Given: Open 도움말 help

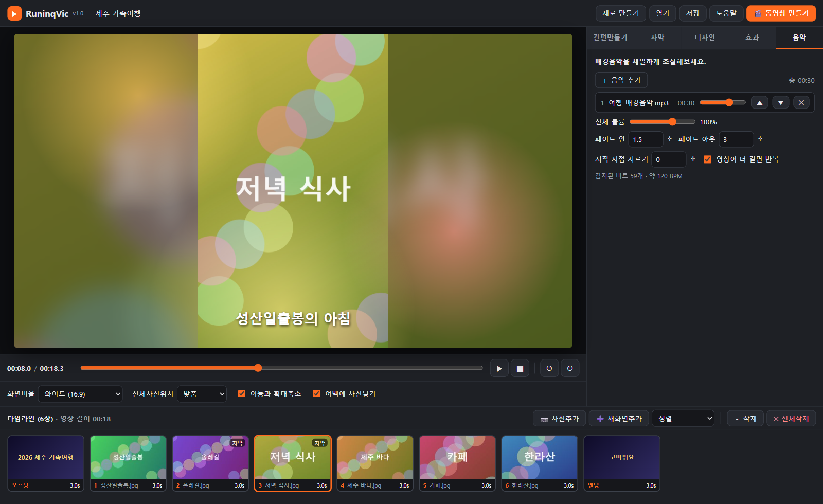Looking at the screenshot, I should pyautogui.click(x=726, y=13).
